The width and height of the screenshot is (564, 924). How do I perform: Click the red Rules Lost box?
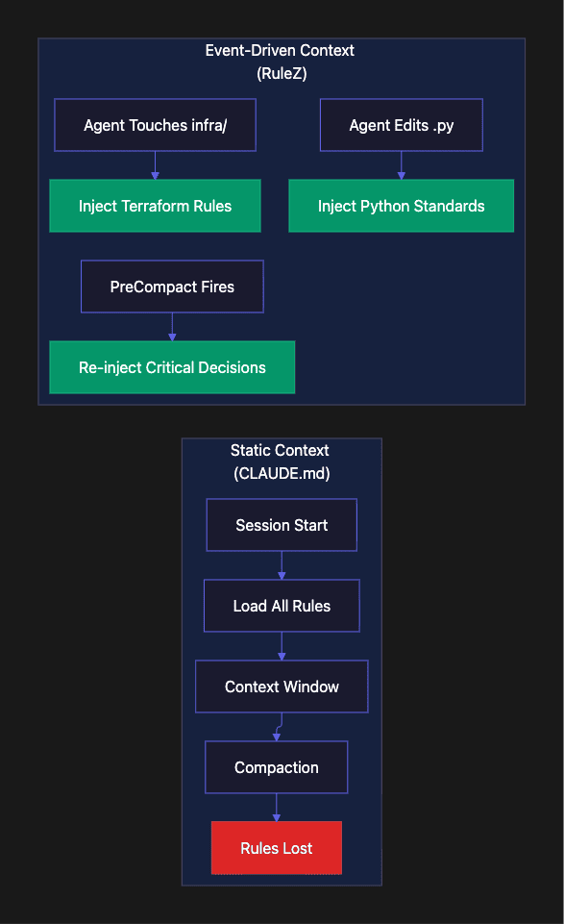(x=276, y=848)
